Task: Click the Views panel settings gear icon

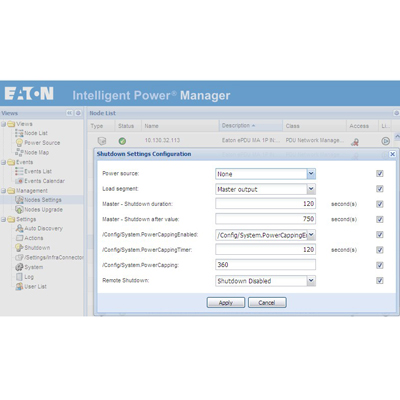Action: pos(78,113)
